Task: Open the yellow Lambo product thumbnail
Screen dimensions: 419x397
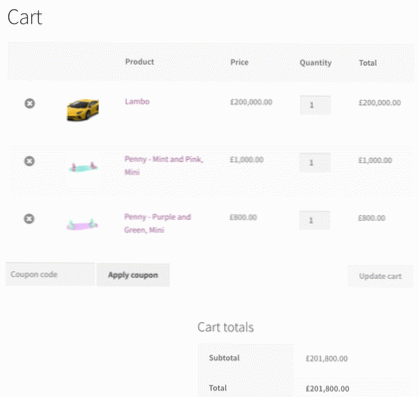Action: 83,110
